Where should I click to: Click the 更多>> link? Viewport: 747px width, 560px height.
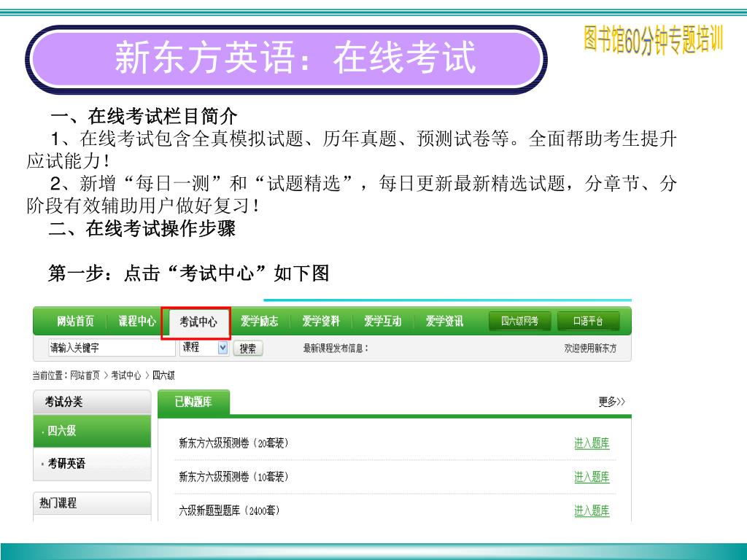pyautogui.click(x=612, y=402)
